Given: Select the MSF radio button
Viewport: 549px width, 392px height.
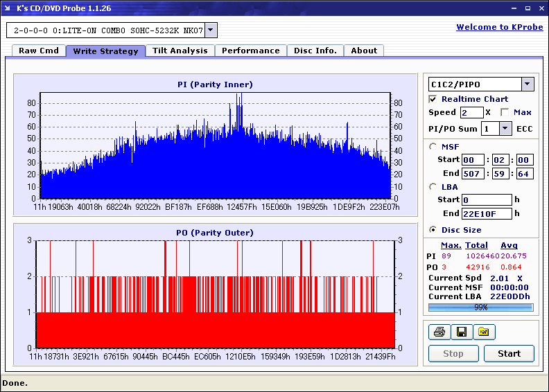Looking at the screenshot, I should pyautogui.click(x=434, y=146).
